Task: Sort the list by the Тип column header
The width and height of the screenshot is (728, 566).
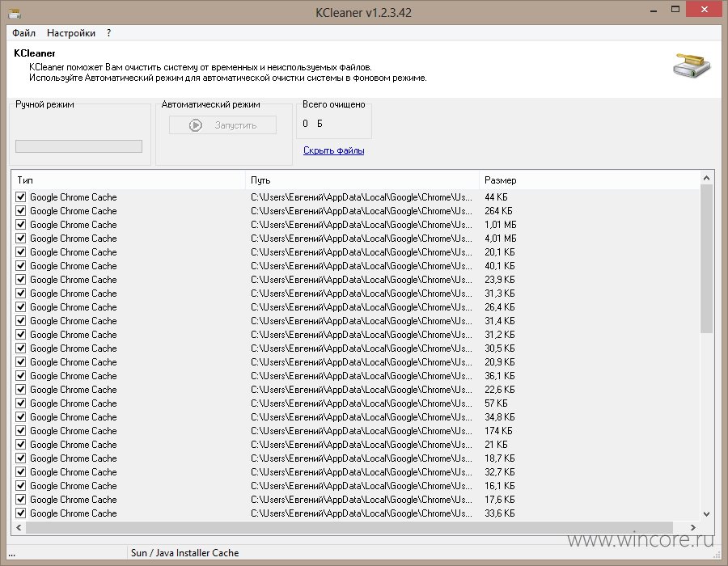Action: point(128,180)
